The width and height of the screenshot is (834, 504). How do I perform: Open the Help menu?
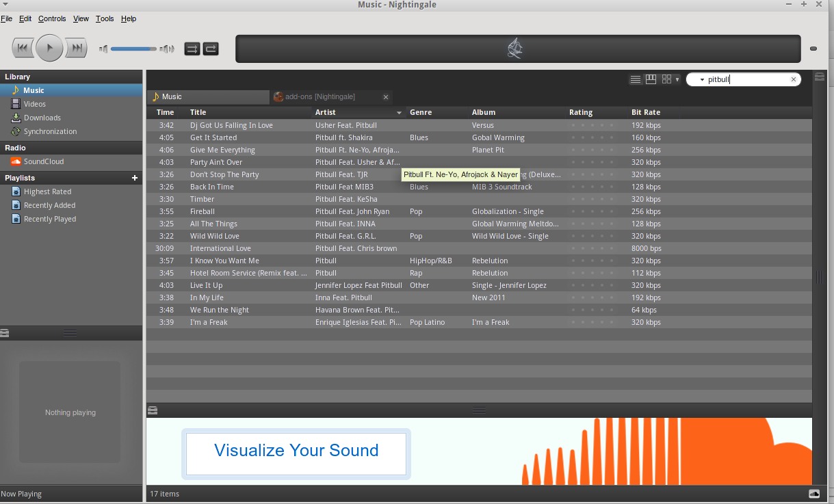pyautogui.click(x=129, y=18)
